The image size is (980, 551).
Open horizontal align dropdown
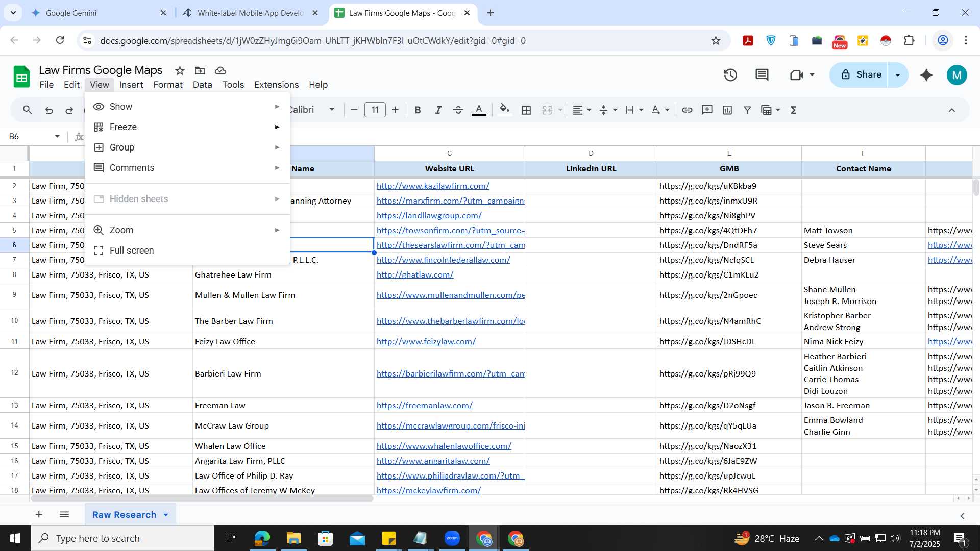[581, 110]
